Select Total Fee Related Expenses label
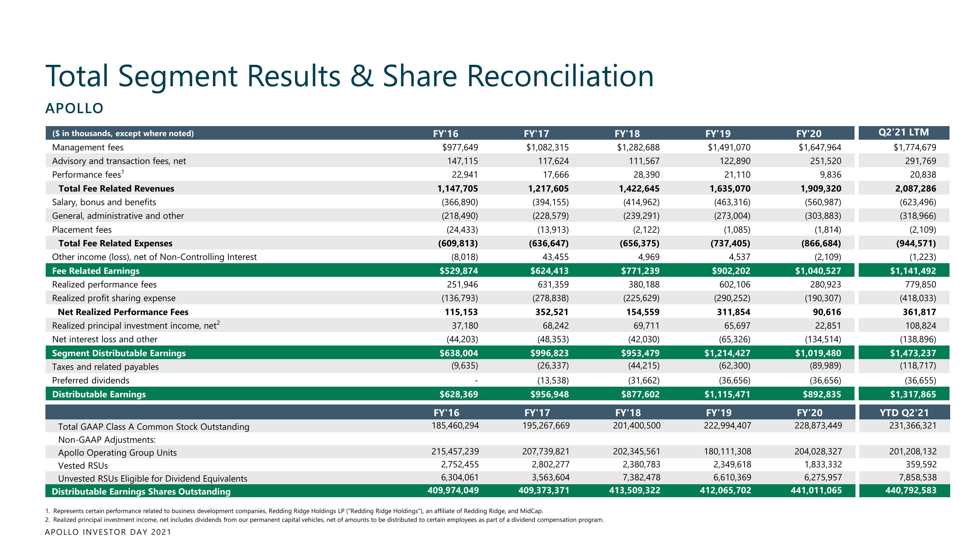 pos(115,243)
